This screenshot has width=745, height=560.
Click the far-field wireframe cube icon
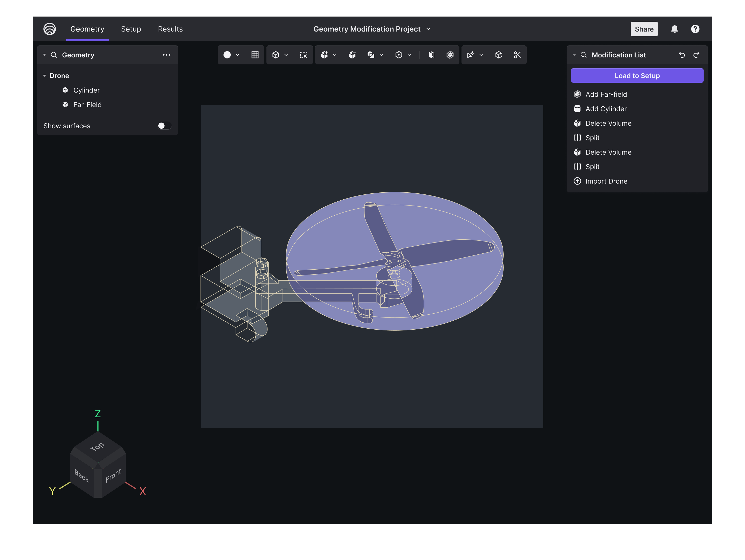tap(450, 55)
